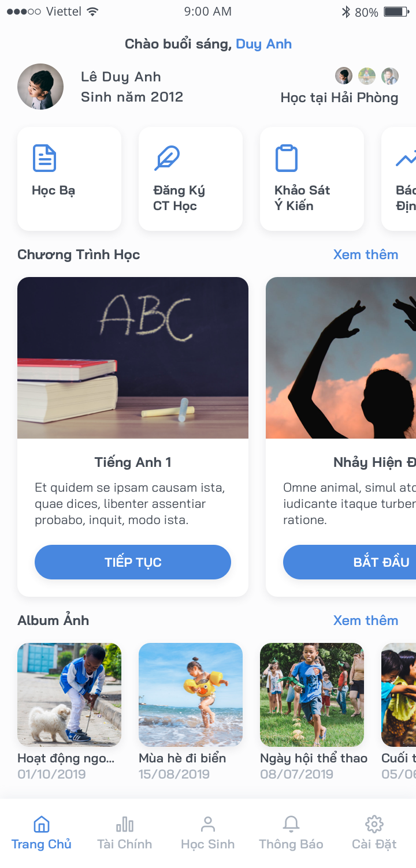Viewport: 416px width, 868px height.
Task: Open the Cài Đặt gear icon
Action: pyautogui.click(x=374, y=824)
